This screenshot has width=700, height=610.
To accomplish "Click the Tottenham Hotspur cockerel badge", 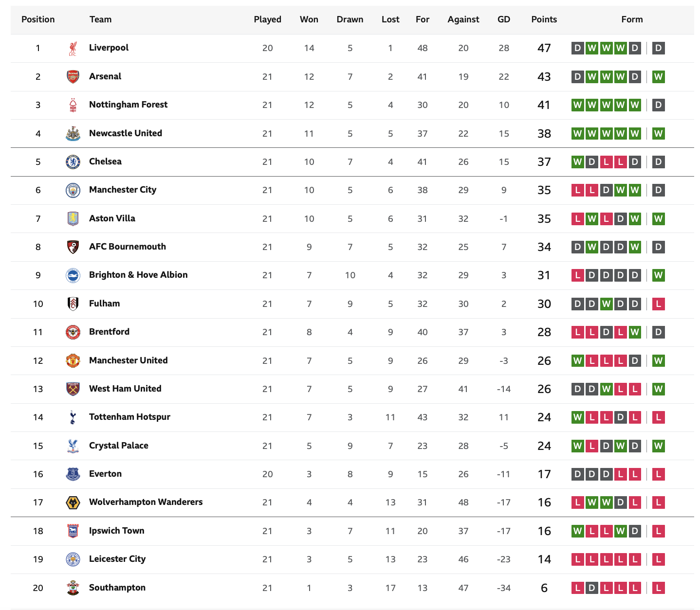I will click(73, 417).
